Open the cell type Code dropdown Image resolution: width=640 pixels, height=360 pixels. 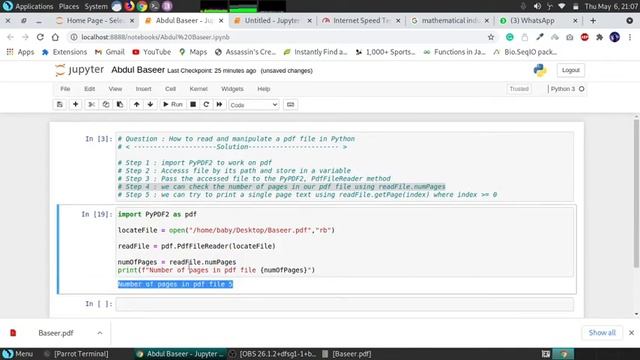tap(253, 105)
